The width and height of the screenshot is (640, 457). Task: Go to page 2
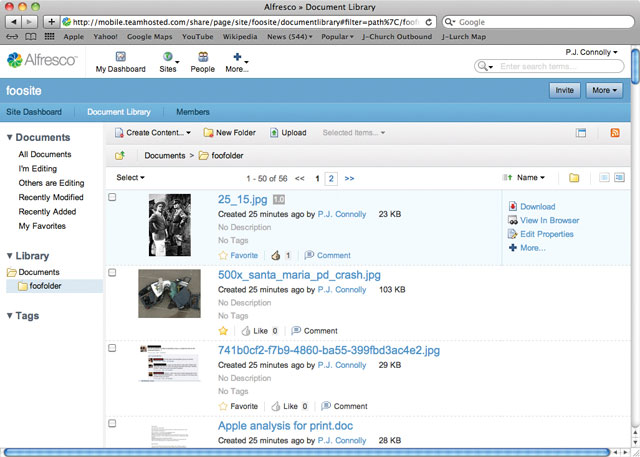click(331, 179)
